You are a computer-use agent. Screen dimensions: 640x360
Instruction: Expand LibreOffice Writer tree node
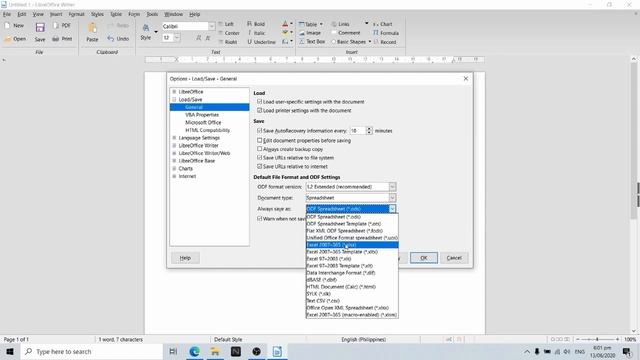[x=174, y=146]
